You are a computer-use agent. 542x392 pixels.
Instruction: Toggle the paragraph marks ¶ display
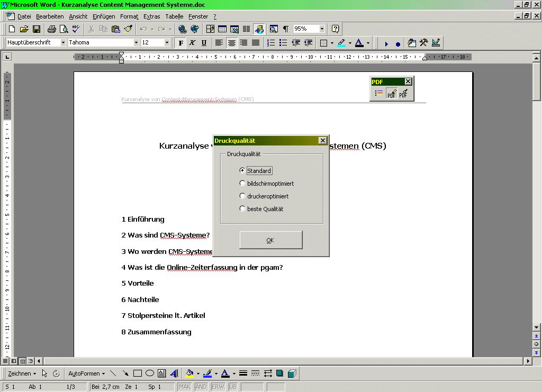[286, 29]
